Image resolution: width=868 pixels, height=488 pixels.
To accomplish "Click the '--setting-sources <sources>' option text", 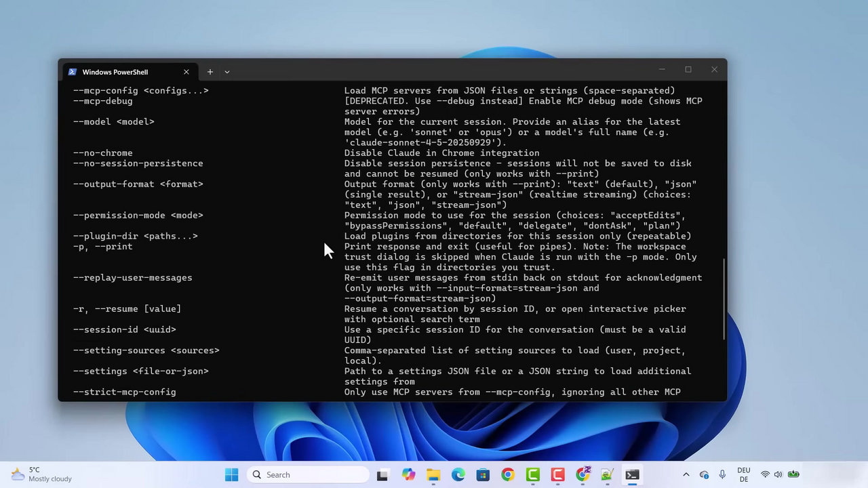I will 146,350.
